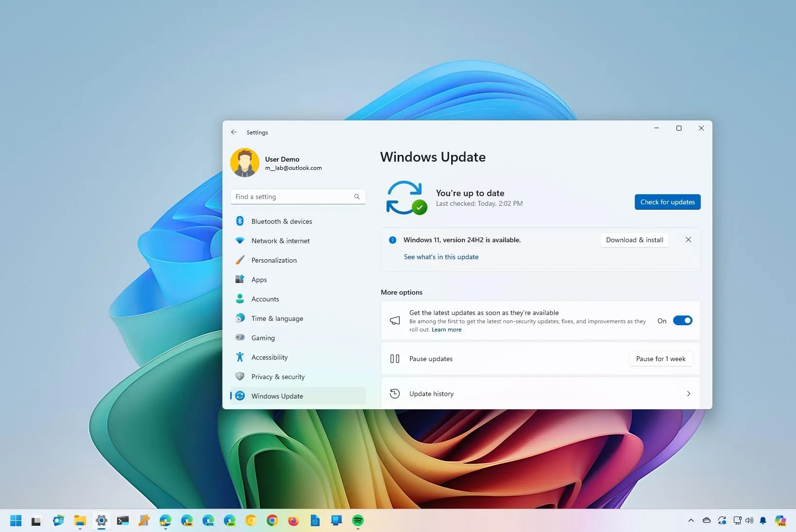Open Gaming settings
This screenshot has height=532, width=796.
pyautogui.click(x=262, y=337)
